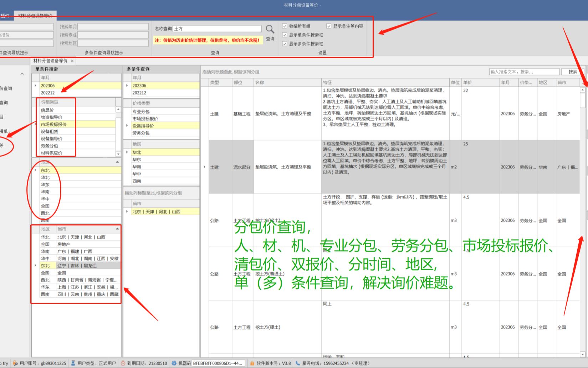Click the user account icon in status bar
The height and width of the screenshot is (368, 588).
[15, 363]
